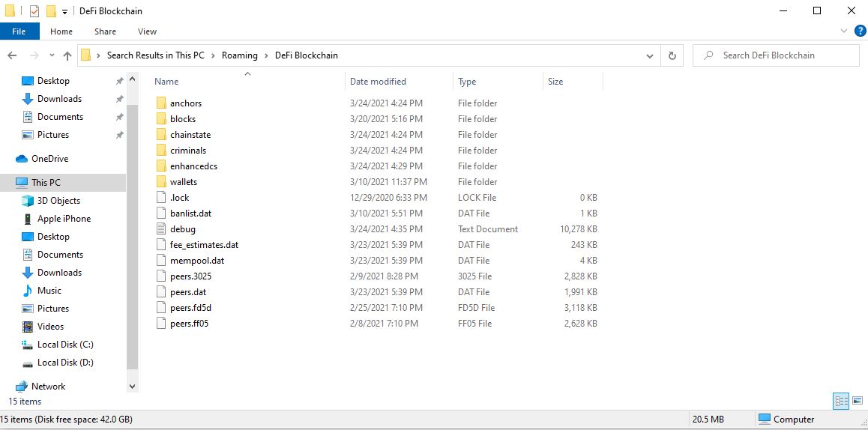Viewport: 868px width, 430px height.
Task: Click the Local Disk (D:) drive icon
Action: (x=27, y=363)
